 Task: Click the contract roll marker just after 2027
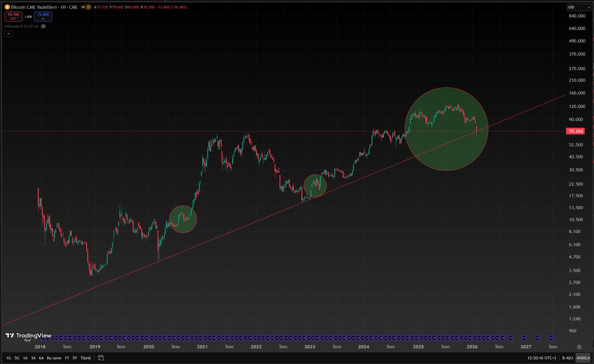[x=538, y=337]
